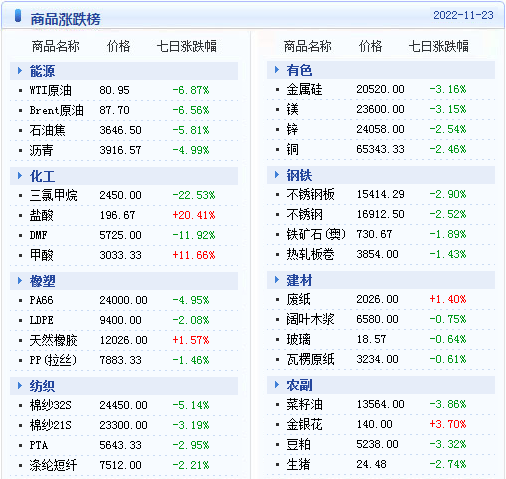This screenshot has width=506, height=479.
Task: Open the 化工 category heading
Action: 42,176
